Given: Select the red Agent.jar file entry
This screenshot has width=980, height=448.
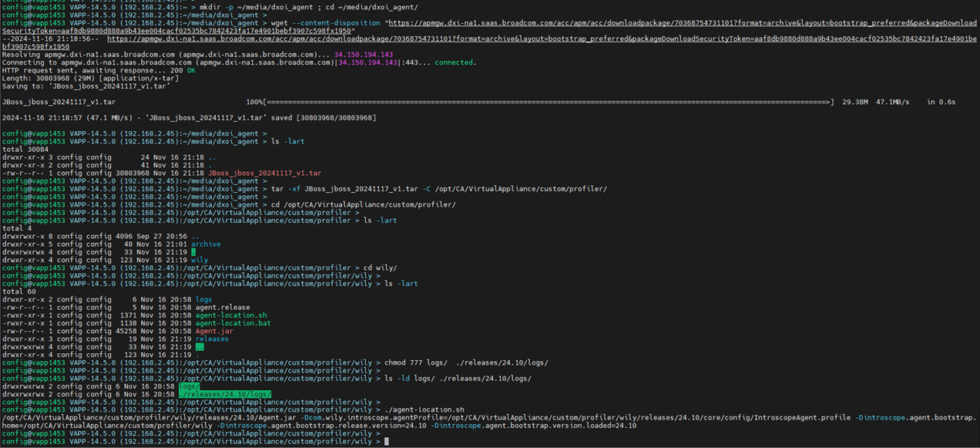Looking at the screenshot, I should pyautogui.click(x=214, y=331).
